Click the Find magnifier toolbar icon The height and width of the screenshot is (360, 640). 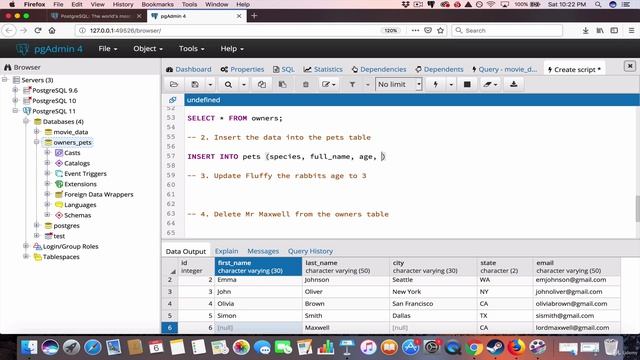click(x=228, y=84)
